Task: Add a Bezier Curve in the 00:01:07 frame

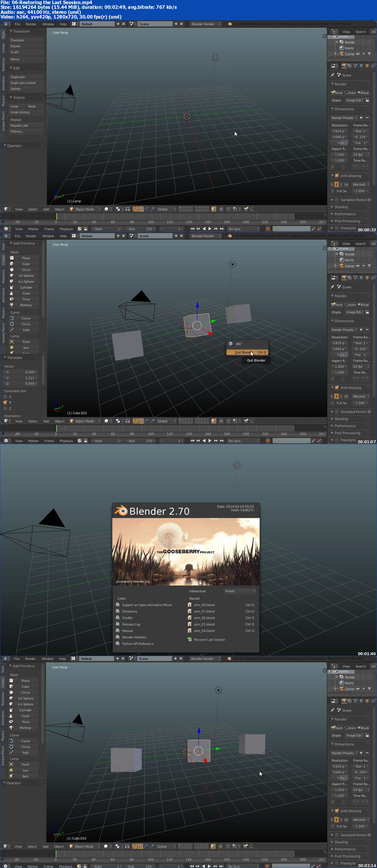Action: 24,318
